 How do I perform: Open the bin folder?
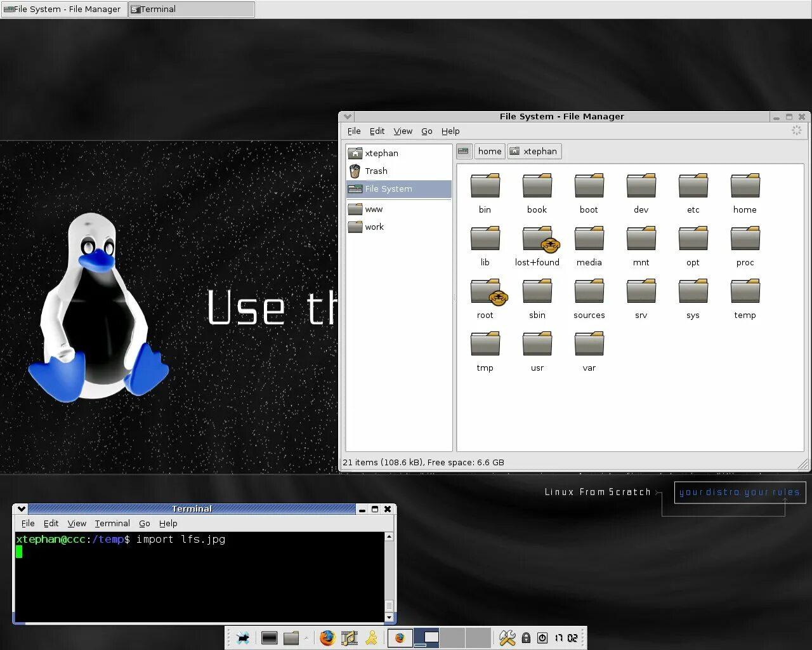(x=485, y=193)
